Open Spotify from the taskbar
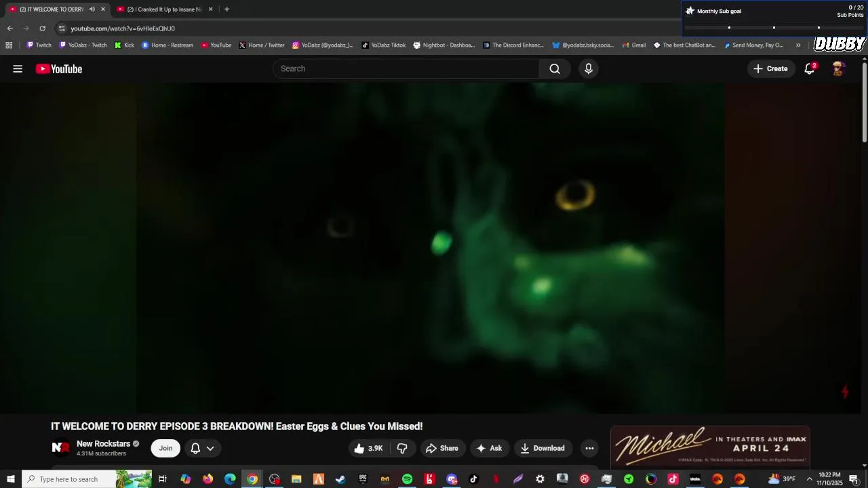 (407, 479)
